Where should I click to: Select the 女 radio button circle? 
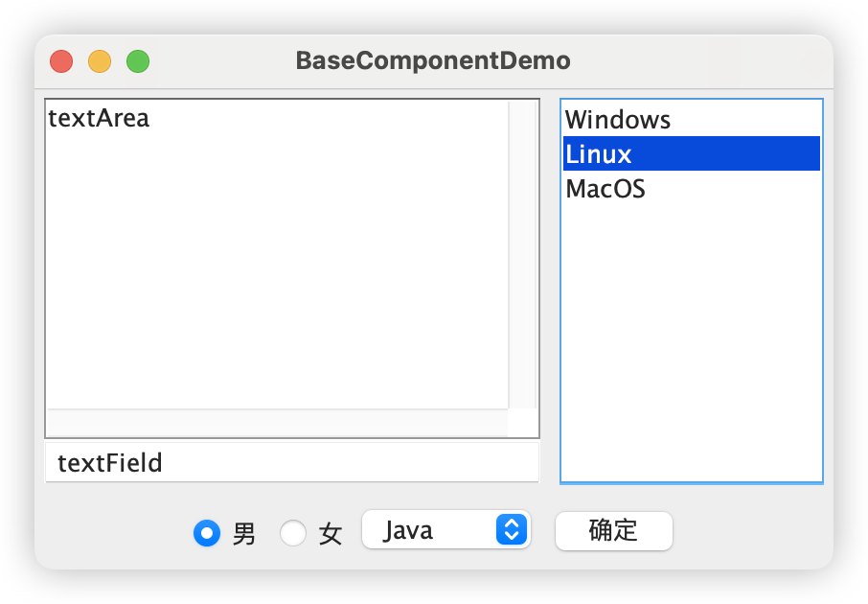[293, 533]
